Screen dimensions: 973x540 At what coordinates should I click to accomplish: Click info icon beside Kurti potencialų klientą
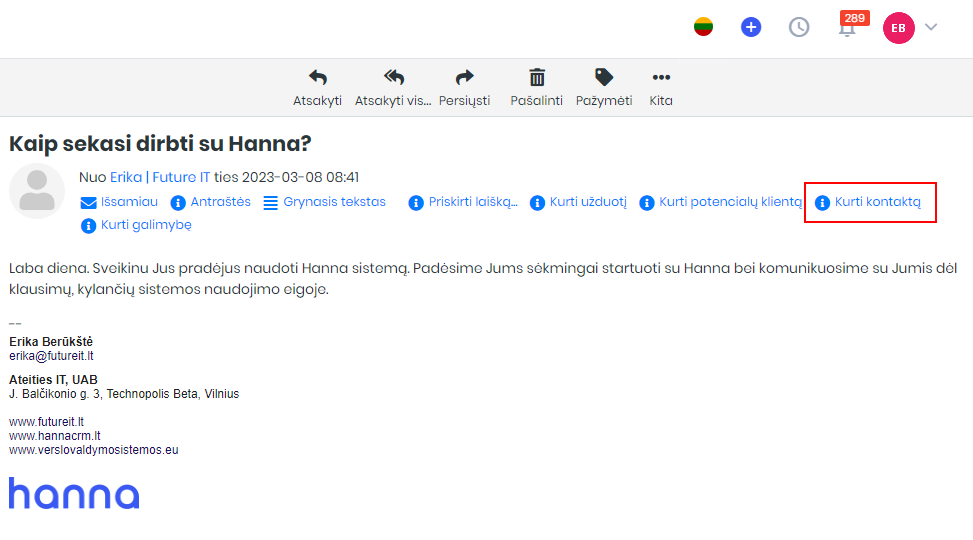pyautogui.click(x=647, y=203)
